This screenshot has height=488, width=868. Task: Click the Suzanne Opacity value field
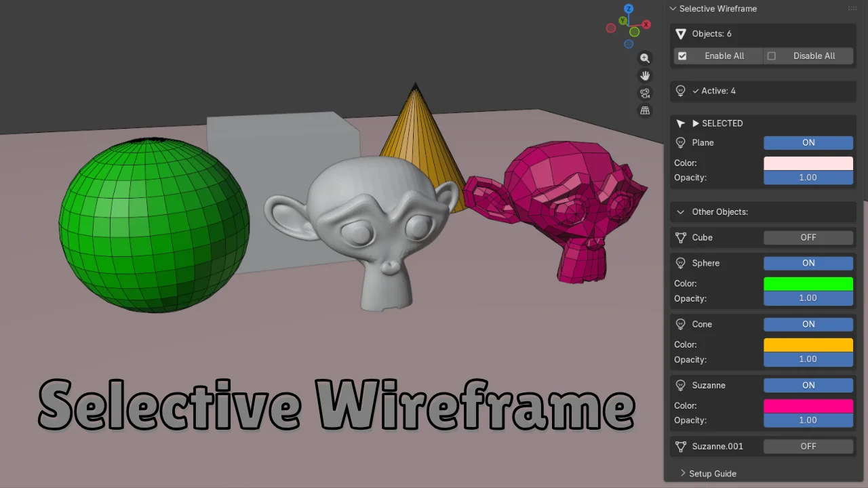(x=808, y=420)
